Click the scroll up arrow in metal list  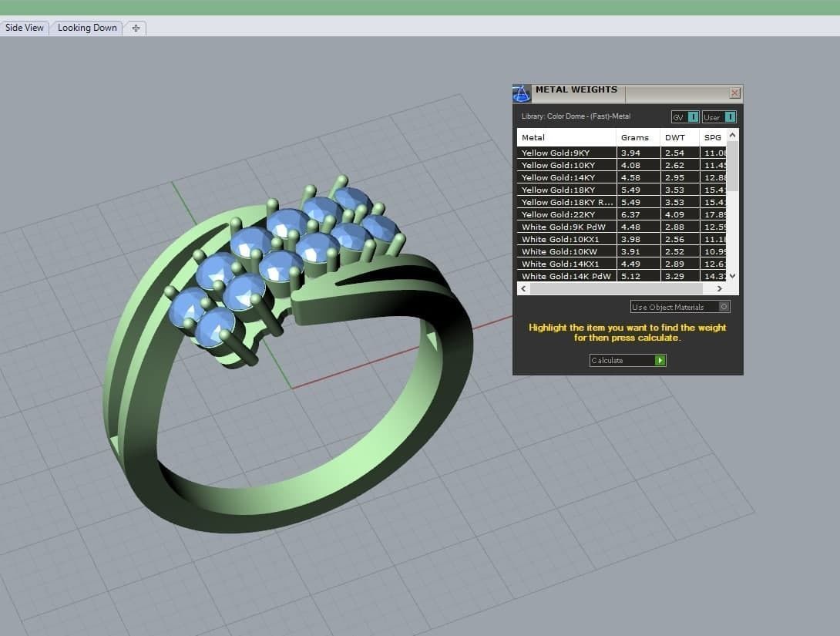[732, 136]
